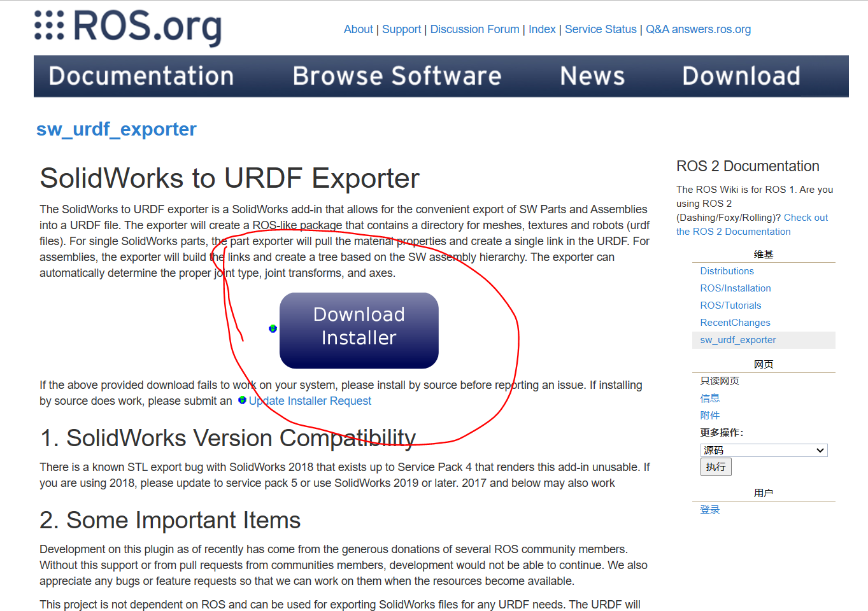
Task: Open the Download section
Action: [741, 76]
